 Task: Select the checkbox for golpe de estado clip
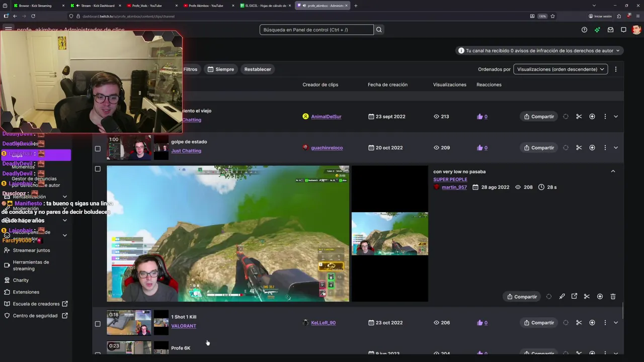point(98,149)
